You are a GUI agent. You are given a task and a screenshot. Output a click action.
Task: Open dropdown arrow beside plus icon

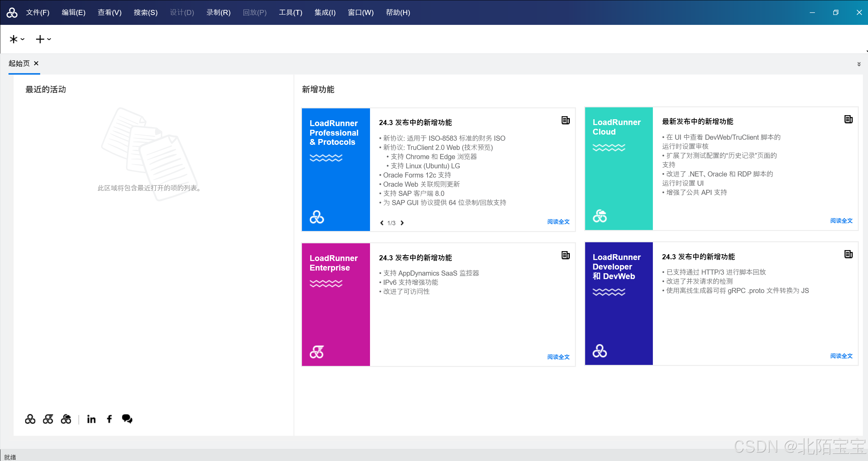[49, 40]
